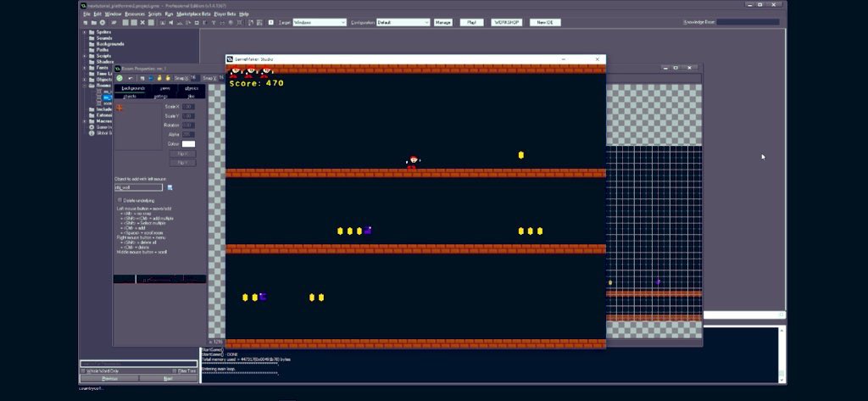868x401 pixels.
Task: Click the closed padlock icon in Room Properties
Action: pos(159,78)
